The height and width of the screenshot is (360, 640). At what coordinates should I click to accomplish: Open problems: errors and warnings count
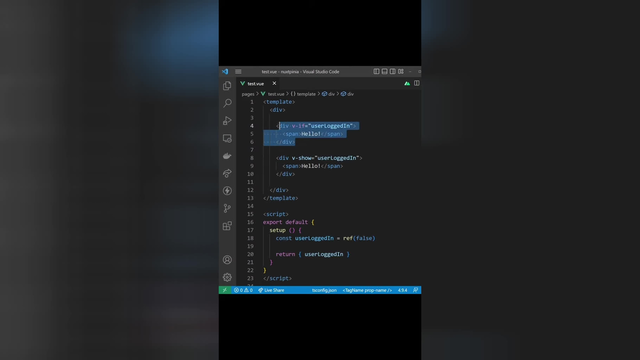point(243,290)
